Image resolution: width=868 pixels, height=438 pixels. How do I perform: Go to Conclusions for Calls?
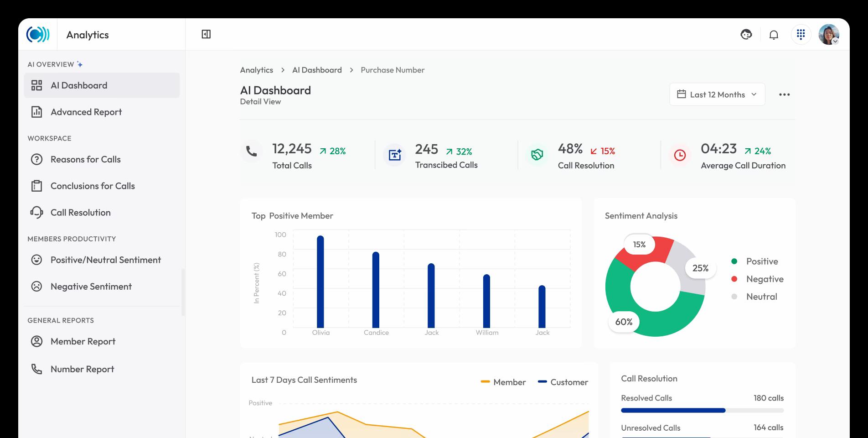102,186
